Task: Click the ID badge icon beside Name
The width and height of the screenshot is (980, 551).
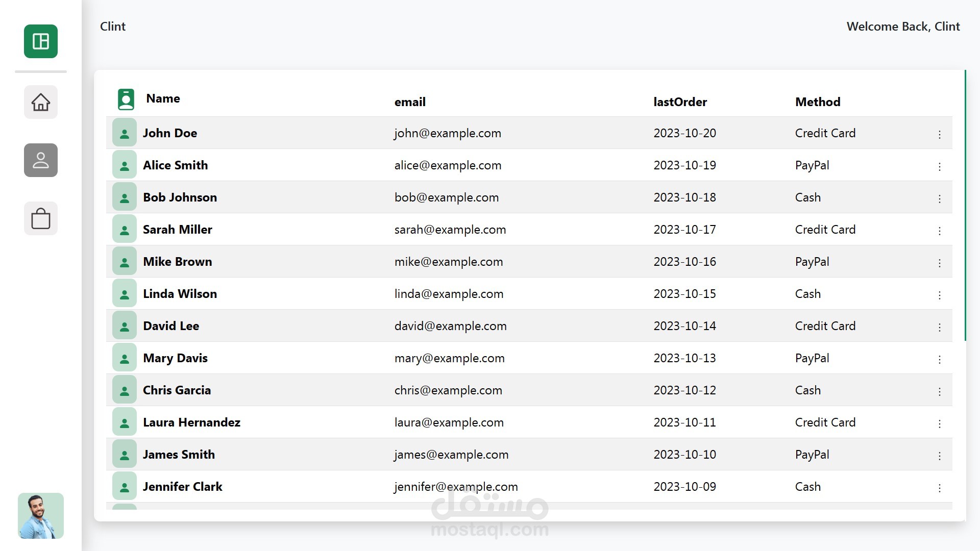Action: coord(126,99)
